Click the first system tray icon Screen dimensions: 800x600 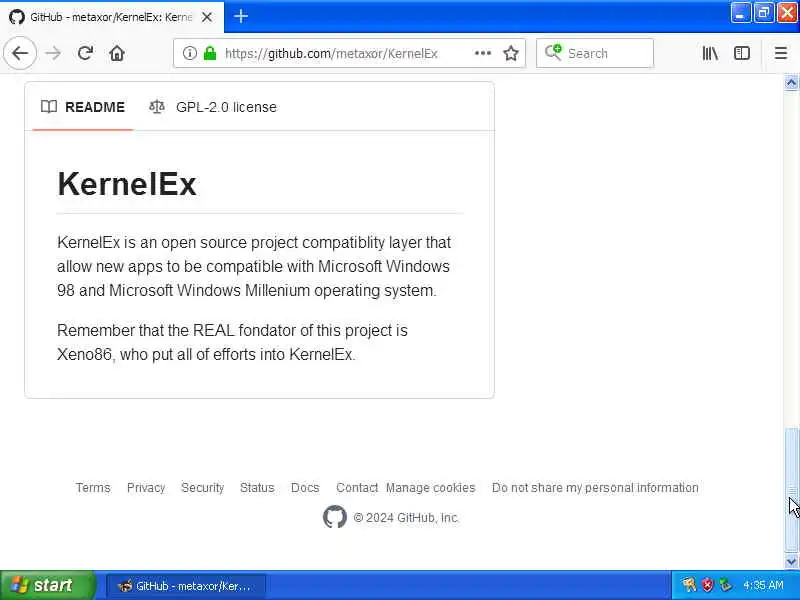tap(689, 585)
